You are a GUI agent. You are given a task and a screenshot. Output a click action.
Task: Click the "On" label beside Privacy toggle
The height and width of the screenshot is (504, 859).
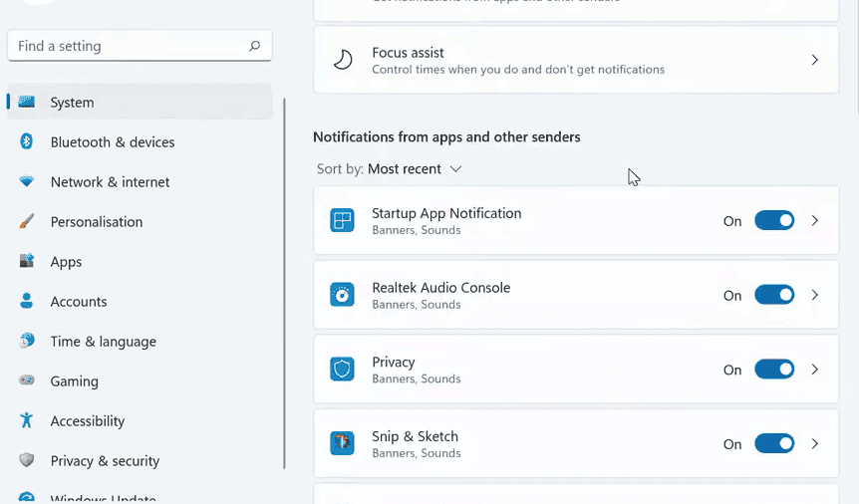tap(732, 370)
